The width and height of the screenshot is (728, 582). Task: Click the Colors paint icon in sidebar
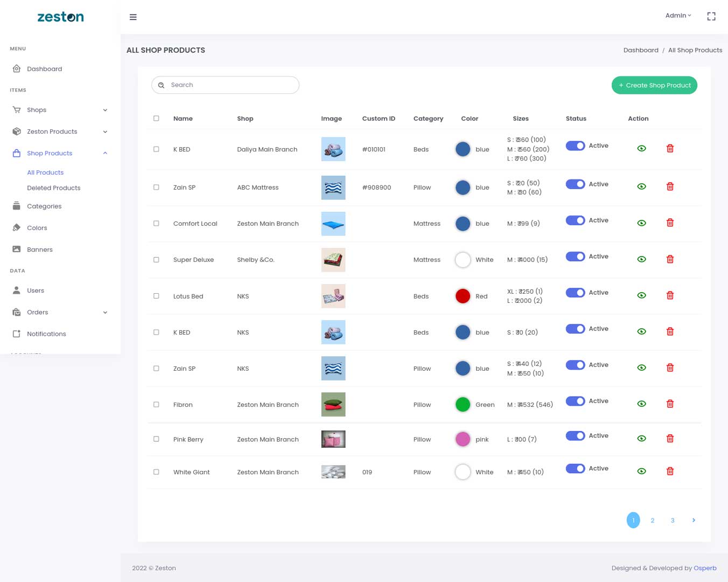point(17,227)
